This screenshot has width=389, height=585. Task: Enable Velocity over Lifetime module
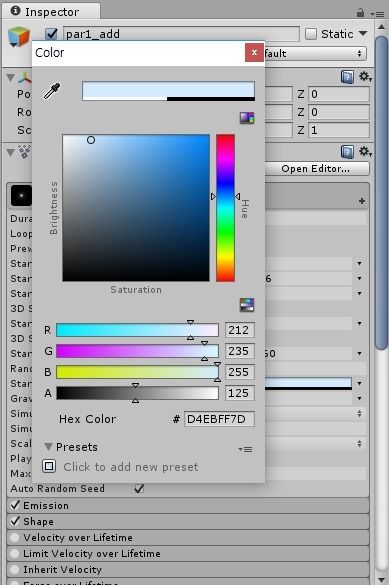(x=15, y=537)
